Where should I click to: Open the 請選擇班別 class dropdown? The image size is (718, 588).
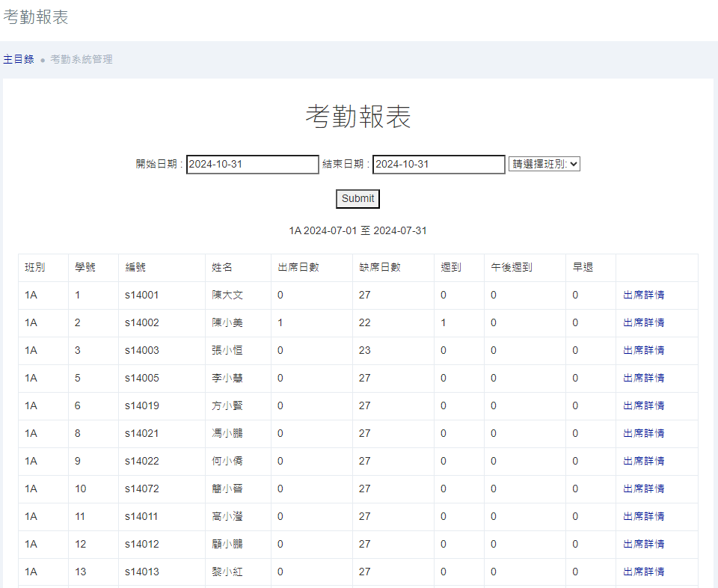click(x=544, y=164)
